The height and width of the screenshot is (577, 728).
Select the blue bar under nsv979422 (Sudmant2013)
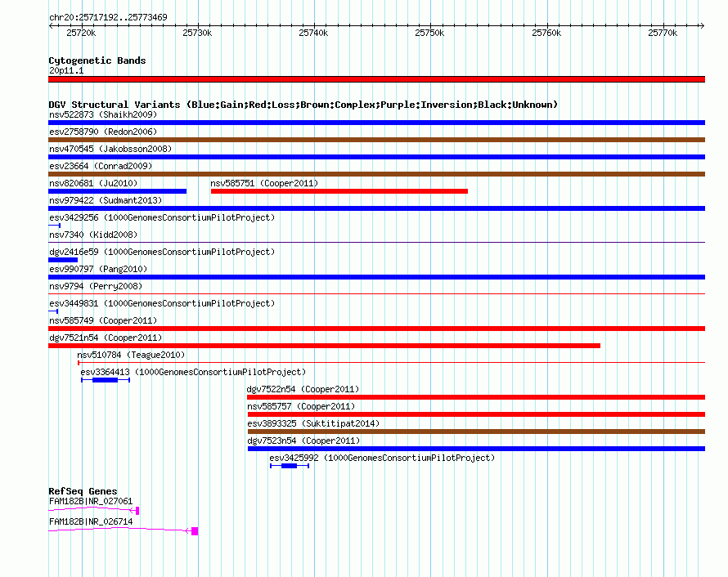376,208
